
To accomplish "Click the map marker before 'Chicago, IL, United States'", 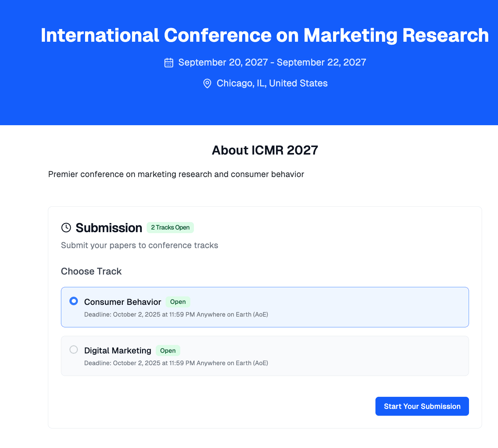I will 207,83.
